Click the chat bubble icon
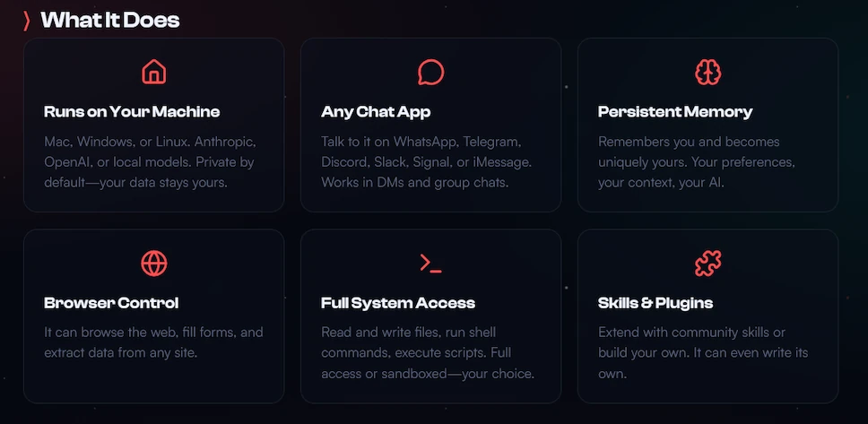This screenshot has height=424, width=868. tap(431, 72)
